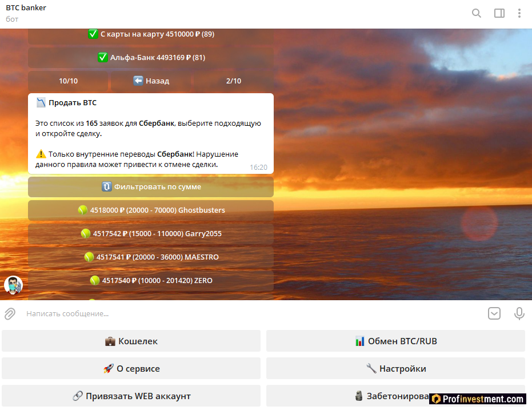Choose the Garry2055 4517542 ₽ offer
Viewport: 532px width, 410px height.
coord(151,233)
